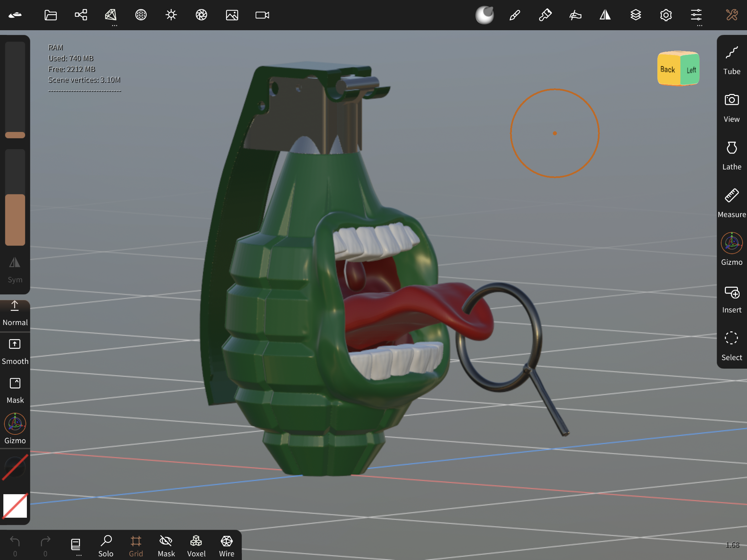Viewport: 747px width, 560px height.
Task: Open the white disabled color swatch
Action: (x=15, y=506)
